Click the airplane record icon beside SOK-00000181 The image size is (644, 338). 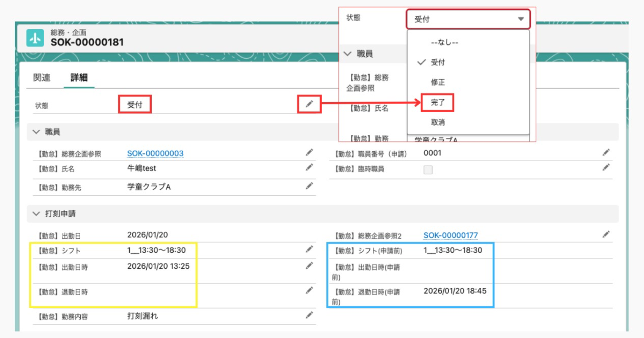35,38
